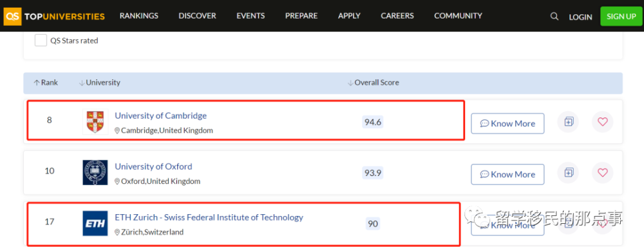This screenshot has height=247, width=644.
Task: Click the 93.9 overall score
Action: pyautogui.click(x=372, y=173)
